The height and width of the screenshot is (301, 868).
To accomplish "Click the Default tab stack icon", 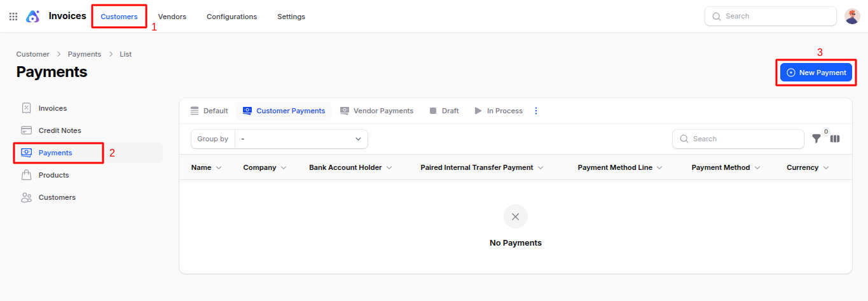I will click(x=195, y=111).
